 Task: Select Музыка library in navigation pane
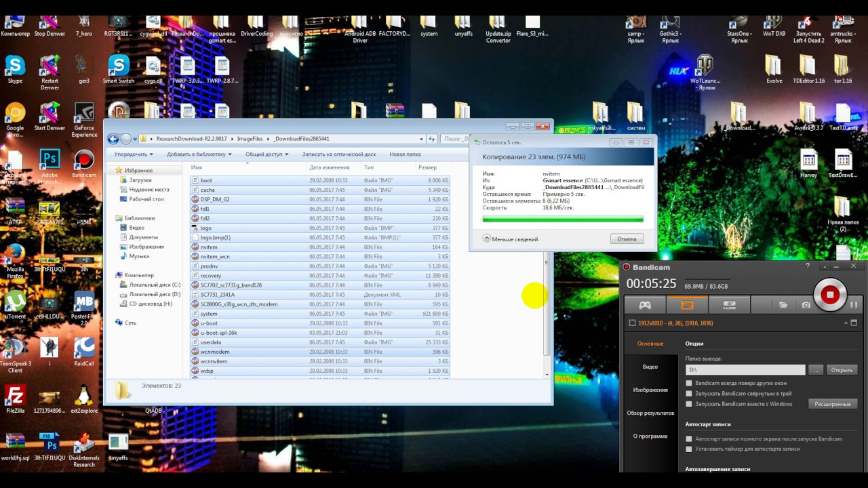[134, 256]
